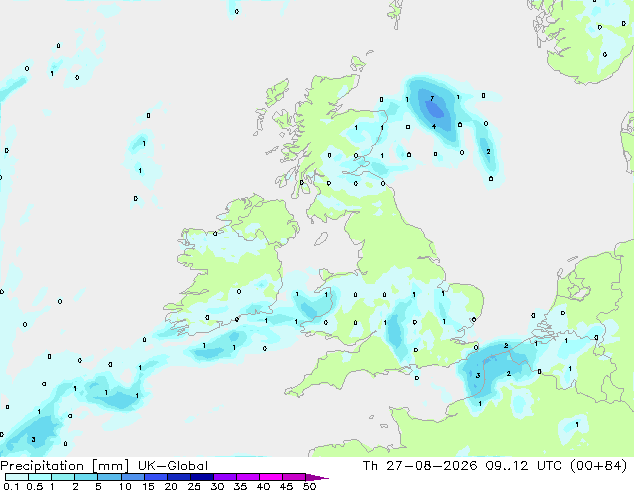This screenshot has height=490, width=634.
Task: Click the 0.1–0.5 mm legend color swatch
Action: pyautogui.click(x=17, y=477)
